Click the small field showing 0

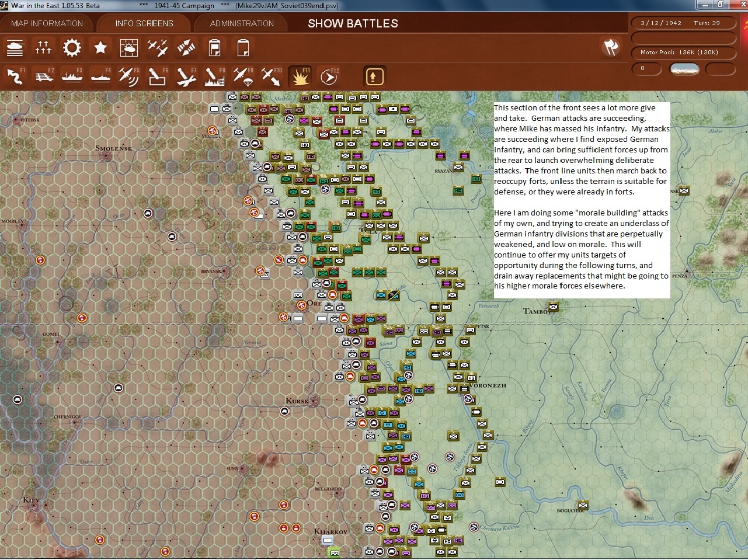click(646, 69)
